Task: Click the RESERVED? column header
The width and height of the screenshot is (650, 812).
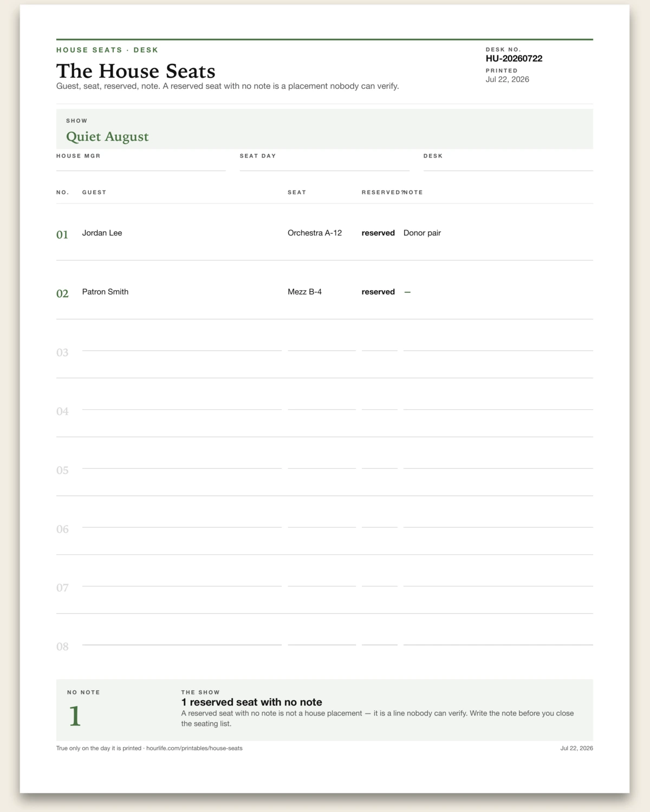Action: click(383, 192)
